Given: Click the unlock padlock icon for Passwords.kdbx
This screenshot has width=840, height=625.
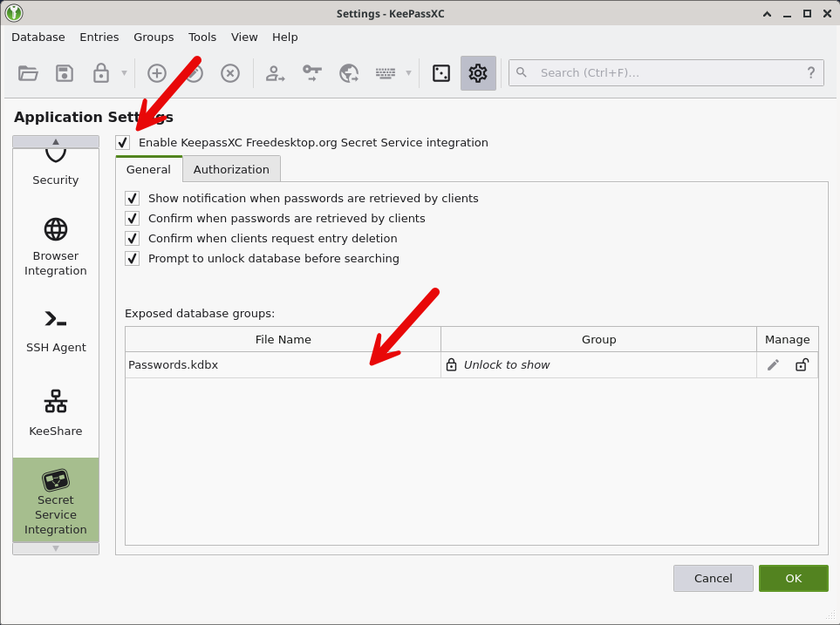Looking at the screenshot, I should [802, 364].
